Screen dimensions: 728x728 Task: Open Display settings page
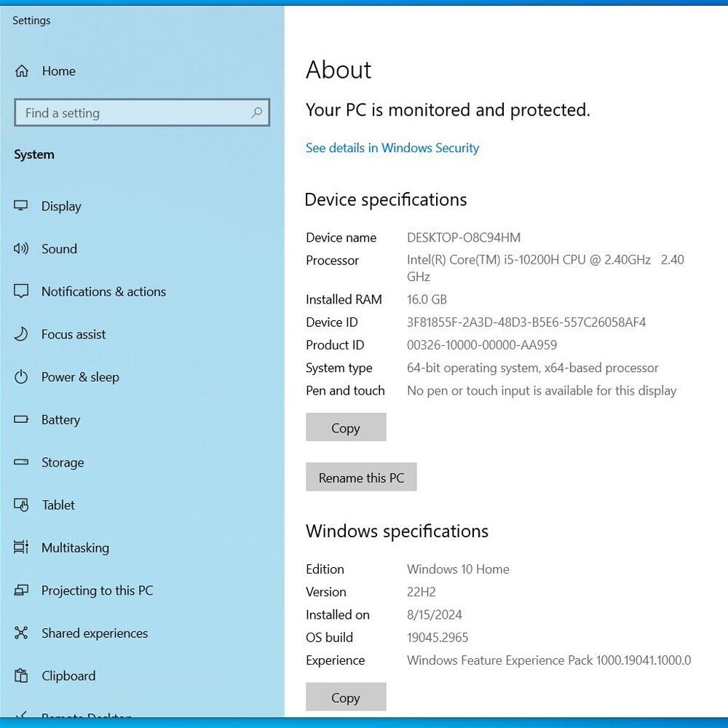(x=61, y=206)
